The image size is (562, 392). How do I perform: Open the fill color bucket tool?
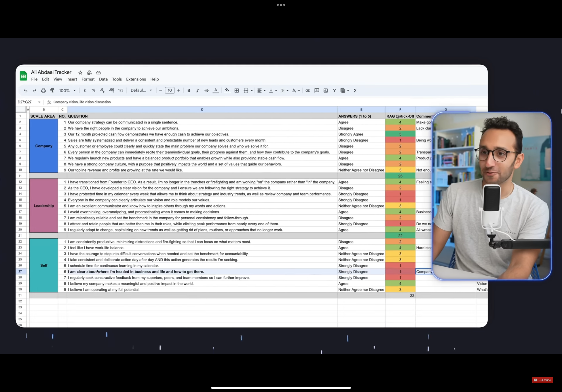pyautogui.click(x=227, y=90)
